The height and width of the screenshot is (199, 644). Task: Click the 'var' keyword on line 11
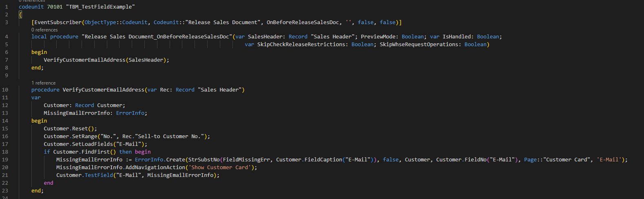[36, 98]
